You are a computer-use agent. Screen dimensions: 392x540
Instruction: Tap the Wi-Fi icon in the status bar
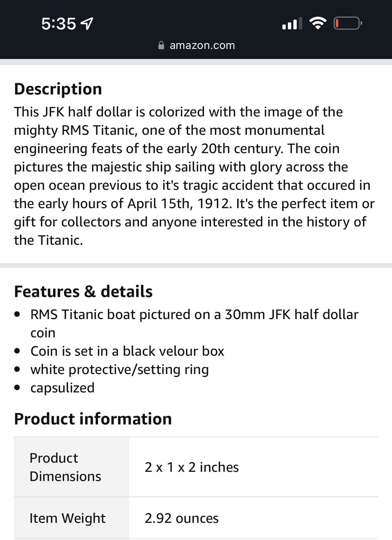pos(318,23)
